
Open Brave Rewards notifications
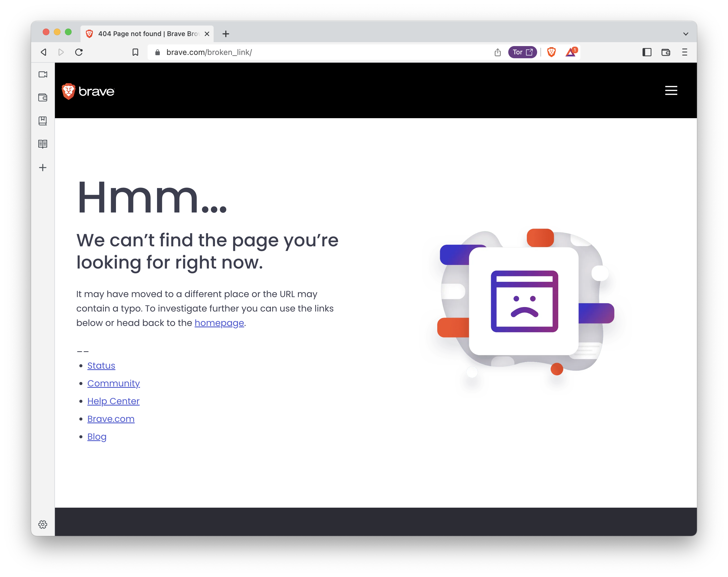571,52
